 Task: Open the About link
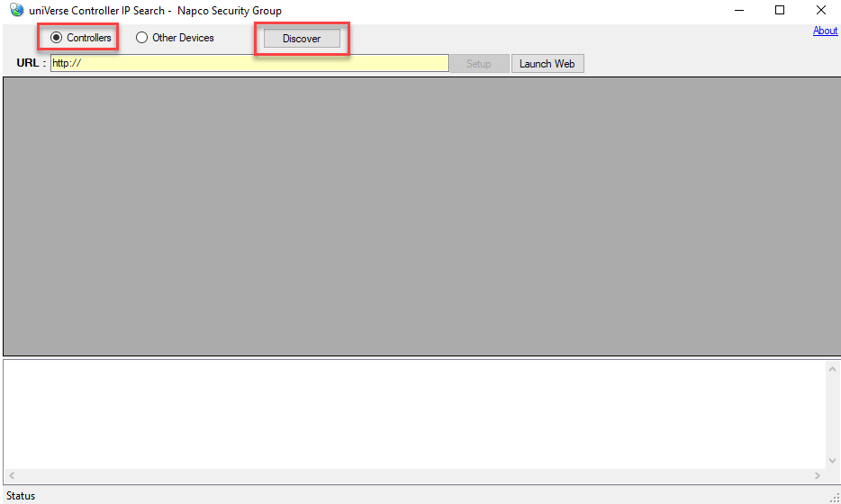825,31
